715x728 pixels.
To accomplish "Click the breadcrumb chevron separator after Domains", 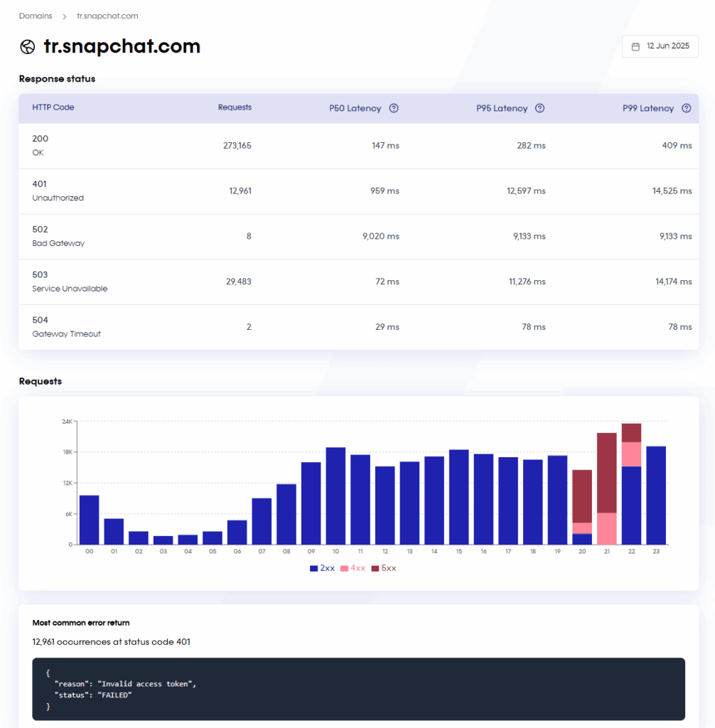I will coord(65,16).
